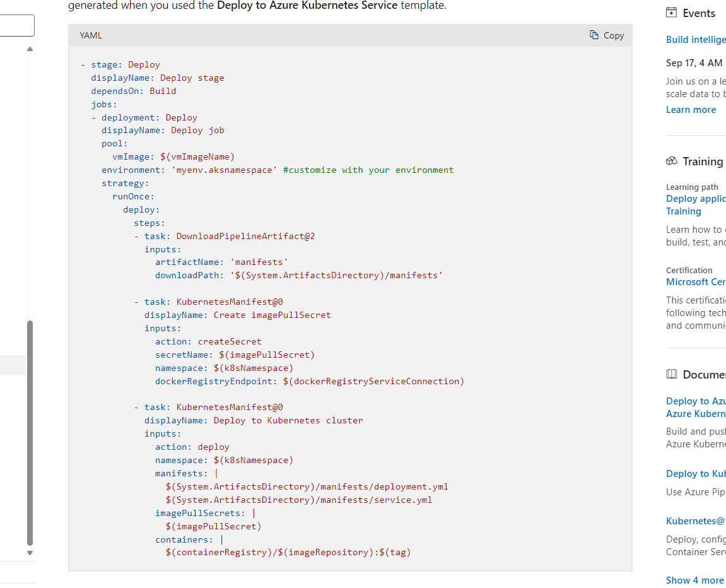Image resolution: width=726 pixels, height=588 pixels.
Task: Click the left sidebar scrollbar thumb
Action: click(30, 433)
